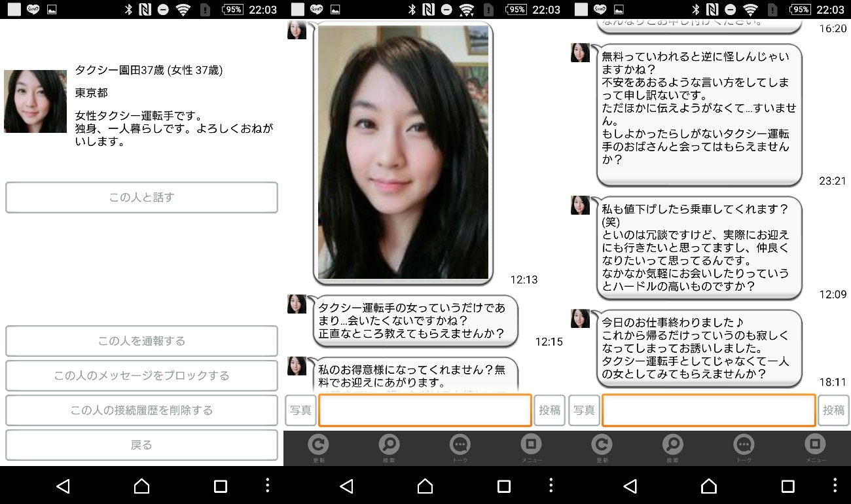Tap the refresh (更新) icon in the rightmost chat screen
The width and height of the screenshot is (851, 504).
602,446
